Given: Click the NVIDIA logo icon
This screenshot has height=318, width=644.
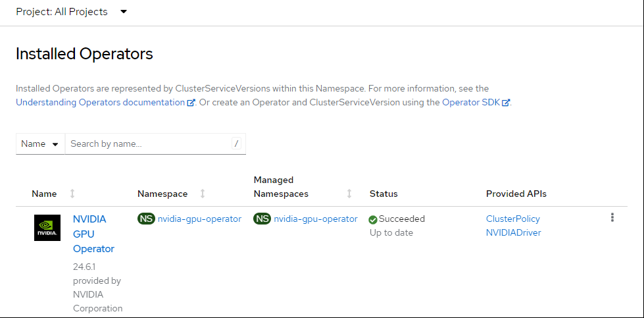Looking at the screenshot, I should click(47, 228).
